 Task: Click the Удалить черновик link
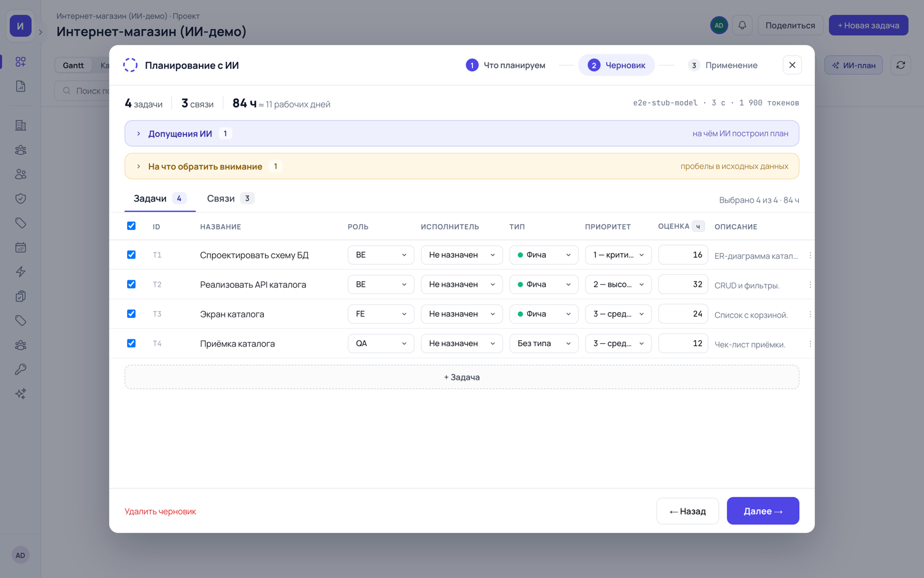click(x=161, y=511)
